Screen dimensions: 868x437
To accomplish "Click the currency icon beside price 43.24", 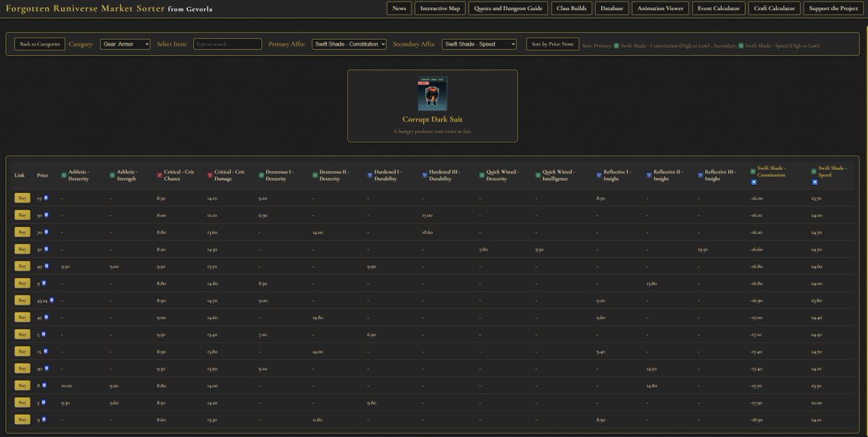I will 52,300.
